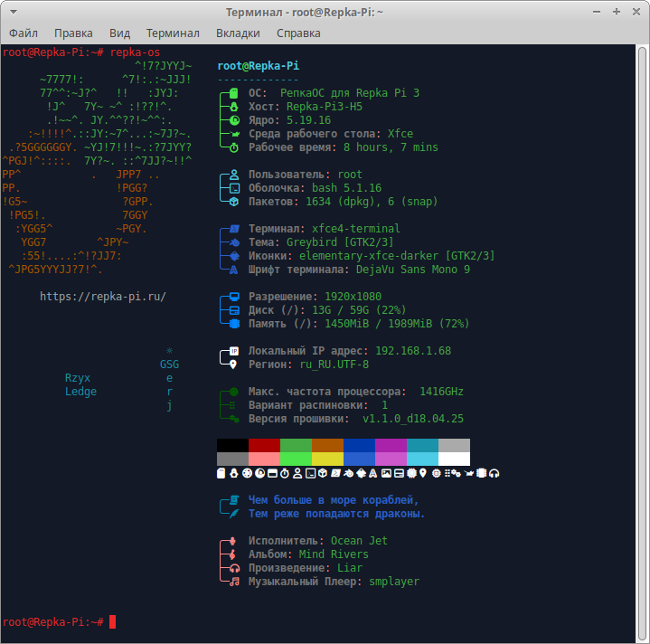Click the stopwatch icon beside Рабочее время
The image size is (650, 644).
[x=234, y=147]
